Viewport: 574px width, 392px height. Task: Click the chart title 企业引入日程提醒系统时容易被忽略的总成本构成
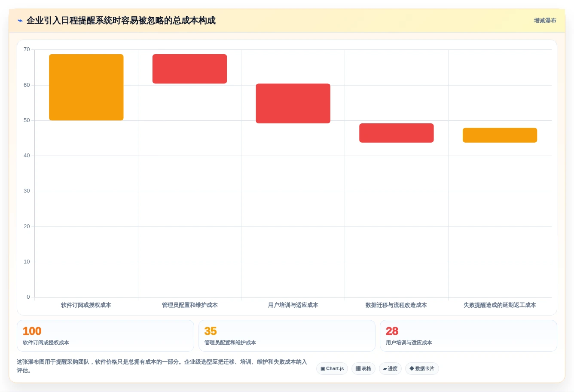[121, 21]
